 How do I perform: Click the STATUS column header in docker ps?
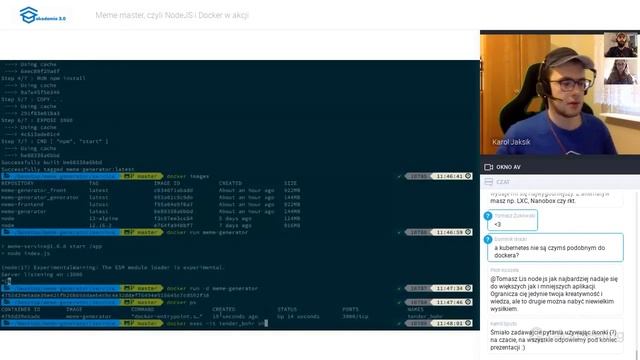click(287, 309)
